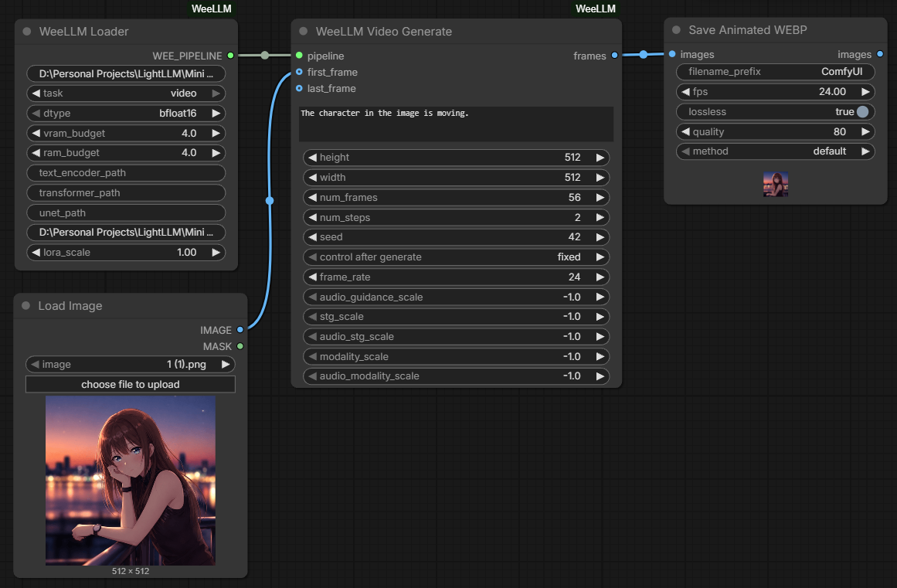Edit the prompt text box about the moving character
Image resolution: width=897 pixels, height=588 pixels.
tap(456, 124)
